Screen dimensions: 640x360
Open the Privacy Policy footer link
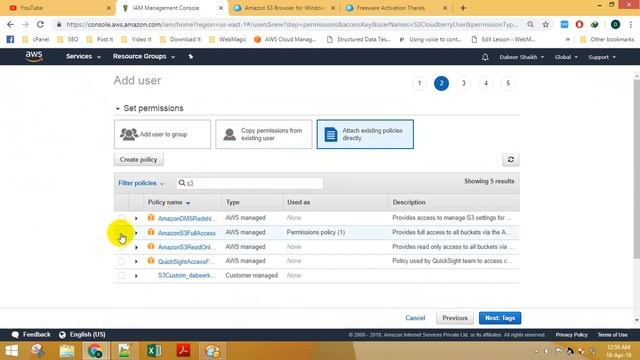(x=571, y=335)
